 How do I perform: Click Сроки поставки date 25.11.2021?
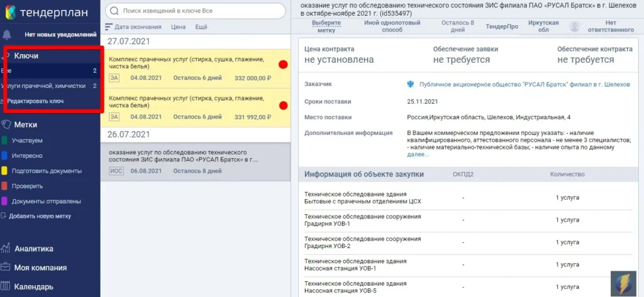pos(422,101)
